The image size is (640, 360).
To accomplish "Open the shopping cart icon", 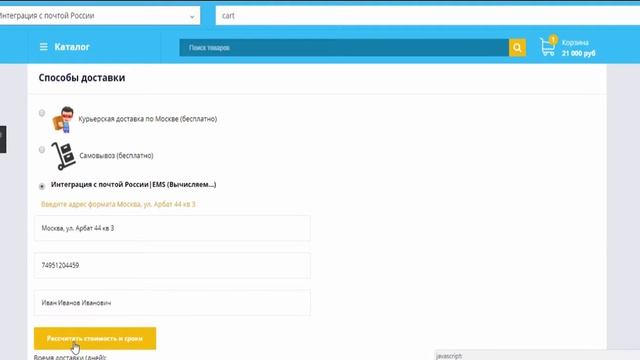I will tap(547, 47).
